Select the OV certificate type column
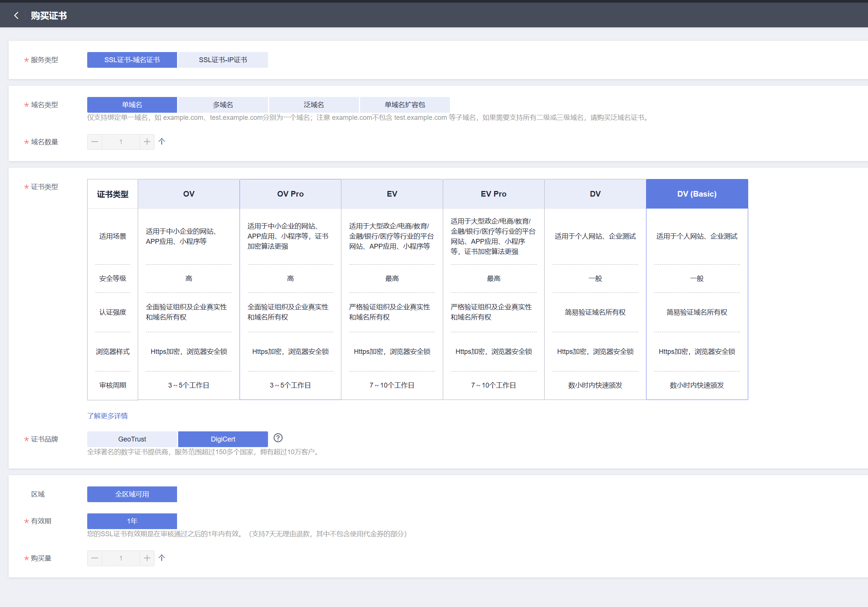This screenshot has width=868, height=607. [x=189, y=194]
